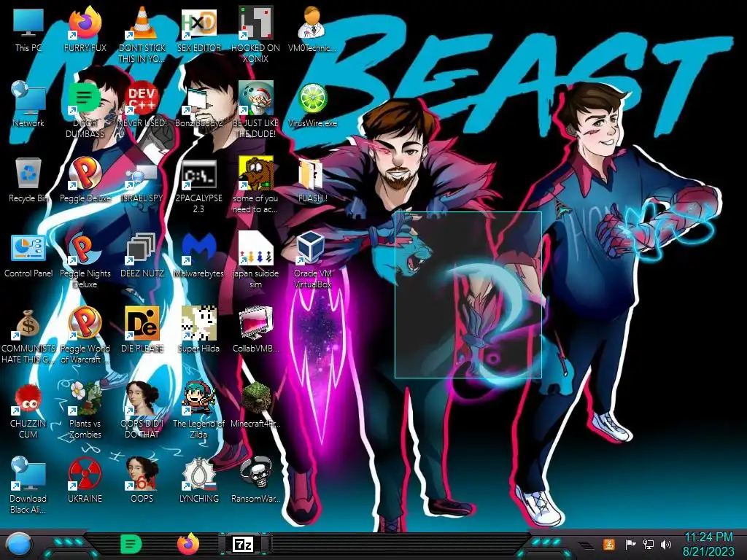
Task: Open the Minecraft4Fr... grass block icon
Action: tap(255, 405)
